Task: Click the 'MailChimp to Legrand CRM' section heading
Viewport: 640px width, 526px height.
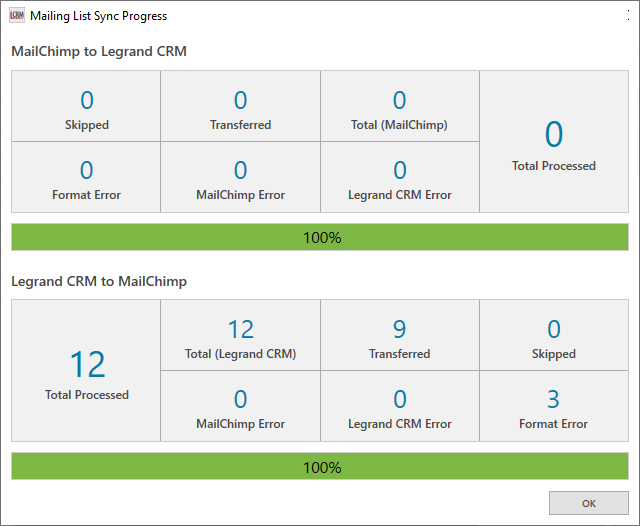Action: 99,52
